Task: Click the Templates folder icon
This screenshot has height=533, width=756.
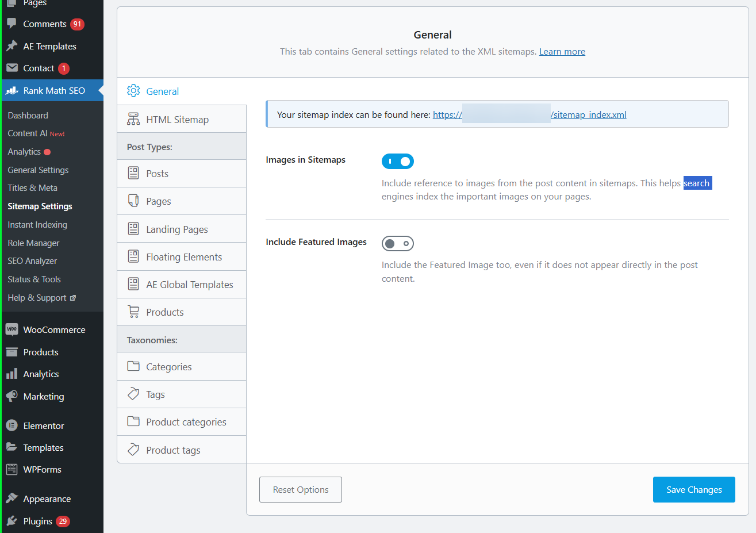Action: click(11, 447)
